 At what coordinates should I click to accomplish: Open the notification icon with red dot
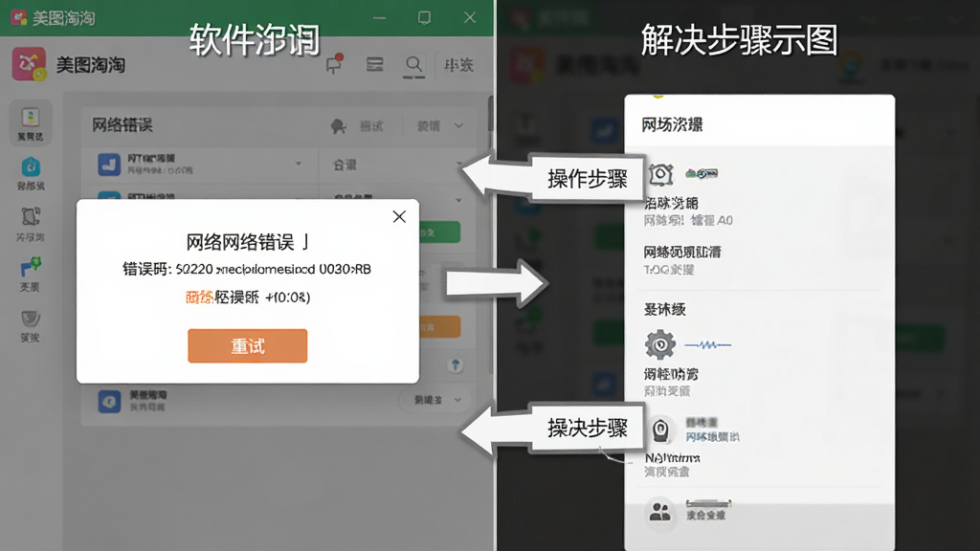(x=334, y=64)
